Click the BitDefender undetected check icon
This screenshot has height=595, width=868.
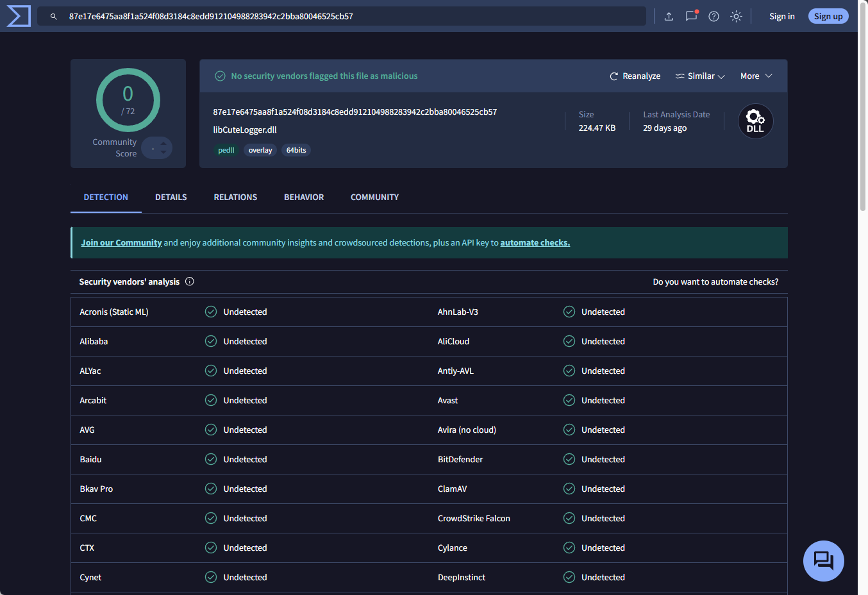tap(569, 459)
